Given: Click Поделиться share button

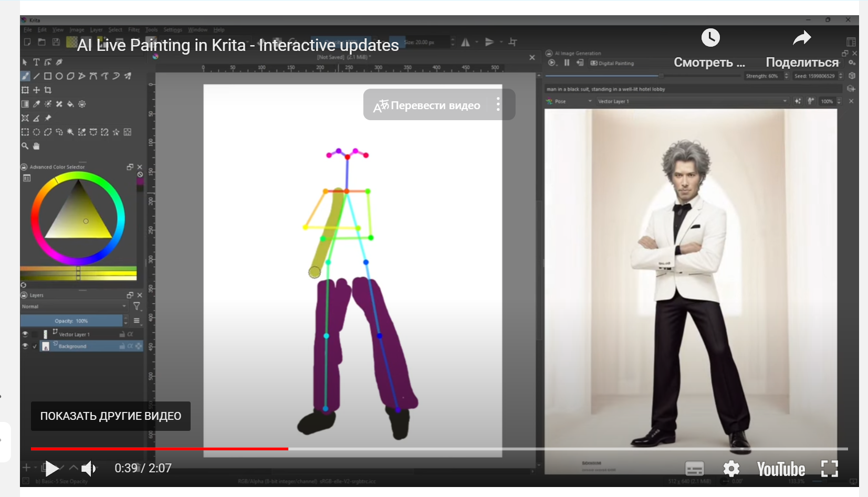Looking at the screenshot, I should pyautogui.click(x=802, y=49).
